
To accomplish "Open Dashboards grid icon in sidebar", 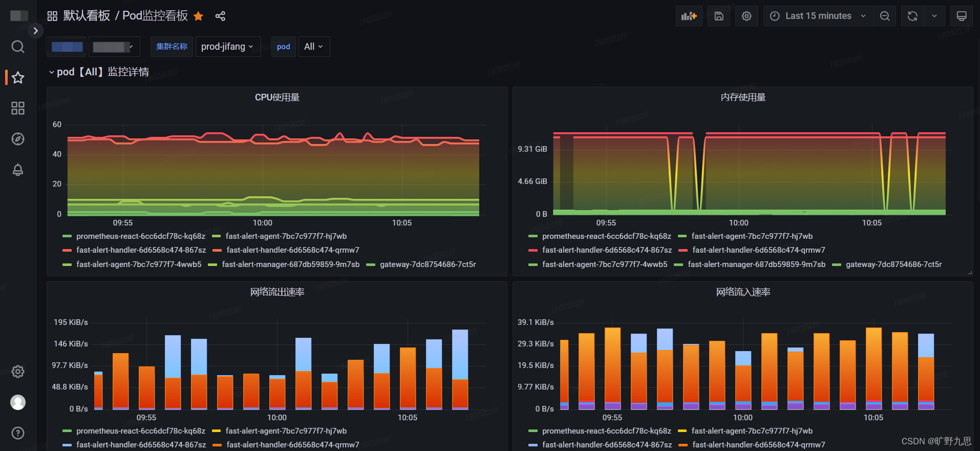I will coord(18,108).
